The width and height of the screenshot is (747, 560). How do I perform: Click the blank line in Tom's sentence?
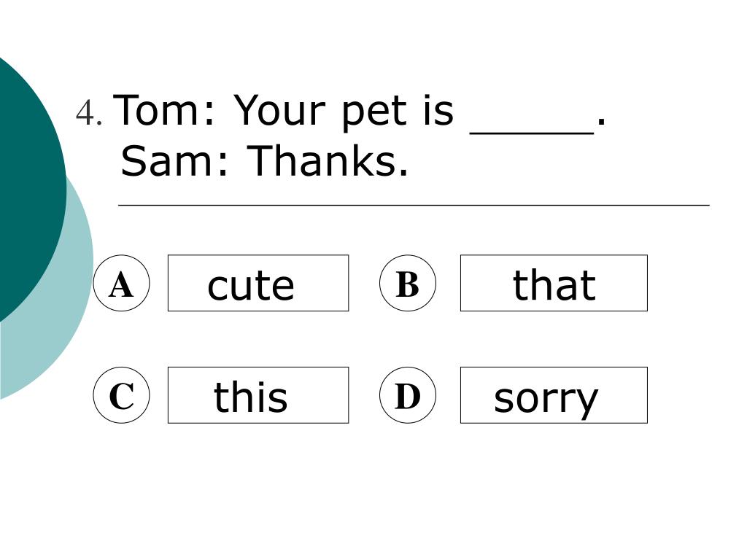[532, 133]
